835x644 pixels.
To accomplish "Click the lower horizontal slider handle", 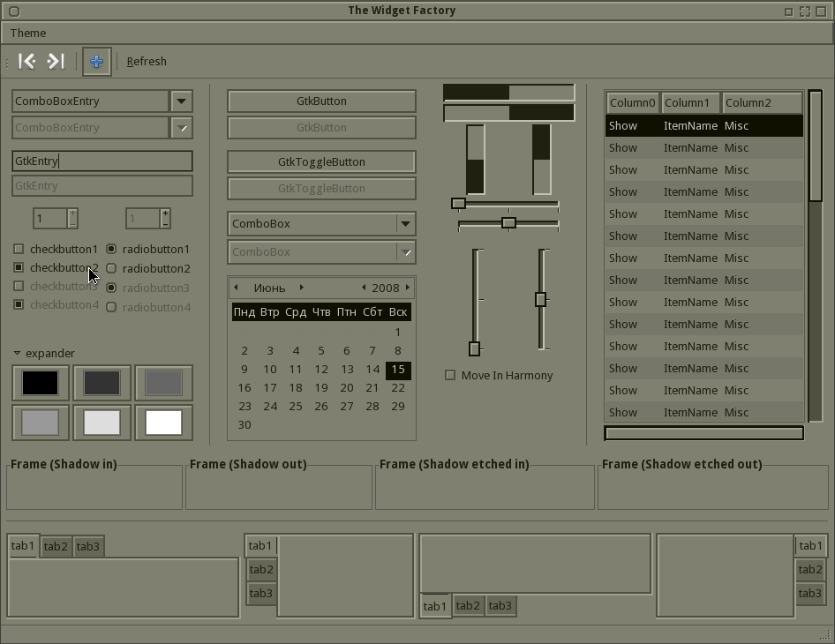I will pyautogui.click(x=508, y=222).
